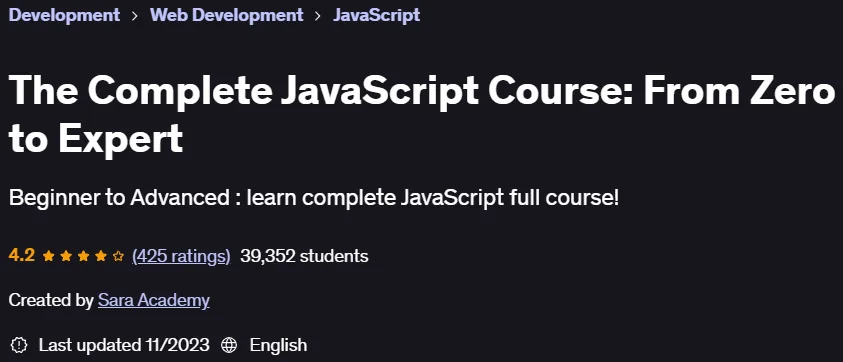Open the 425 ratings link
The width and height of the screenshot is (843, 362).
pyautogui.click(x=181, y=257)
